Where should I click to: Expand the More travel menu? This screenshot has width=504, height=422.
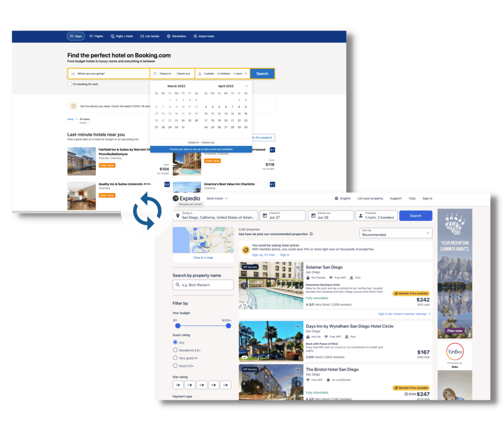(217, 199)
